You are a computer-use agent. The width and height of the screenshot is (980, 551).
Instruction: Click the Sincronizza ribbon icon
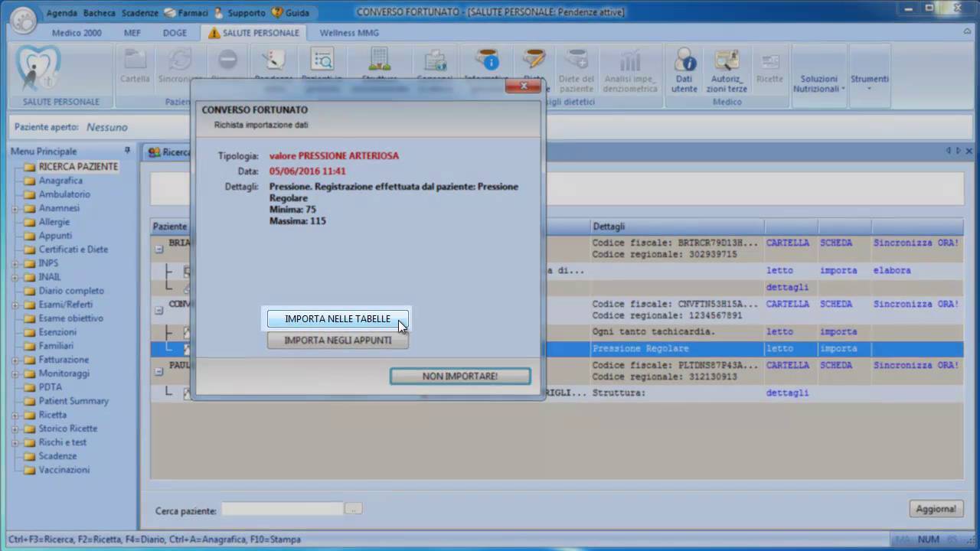pyautogui.click(x=180, y=65)
